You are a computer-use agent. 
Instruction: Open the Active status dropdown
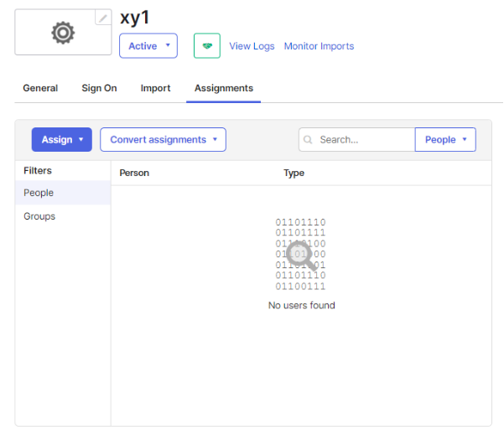click(148, 46)
